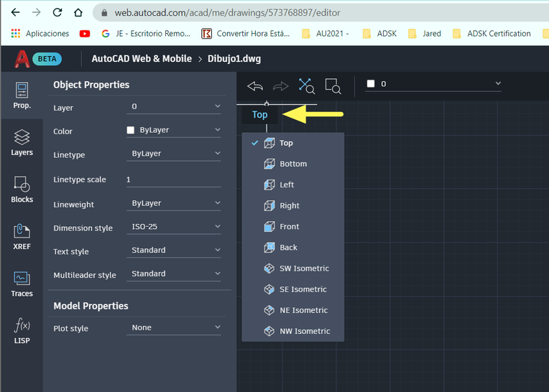Reload the browser page
Image resolution: width=549 pixels, height=392 pixels.
[x=57, y=13]
